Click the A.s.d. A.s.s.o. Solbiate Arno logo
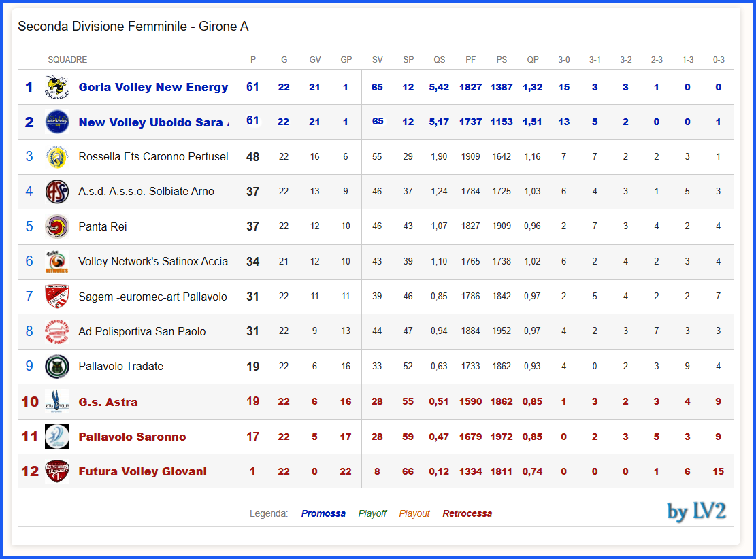 (57, 191)
